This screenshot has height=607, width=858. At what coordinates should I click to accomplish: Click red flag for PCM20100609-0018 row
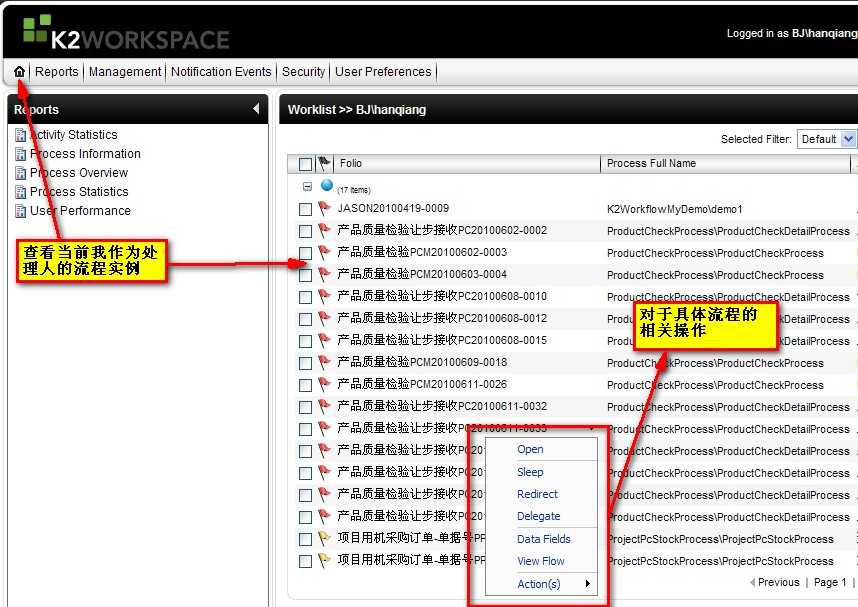pos(324,362)
